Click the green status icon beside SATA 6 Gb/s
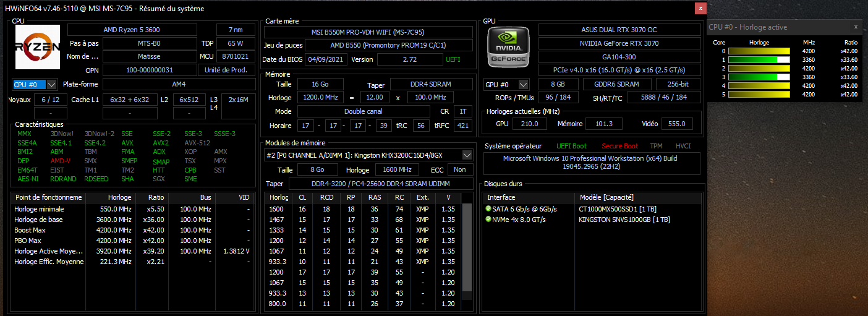This screenshot has width=868, height=316. coord(488,209)
